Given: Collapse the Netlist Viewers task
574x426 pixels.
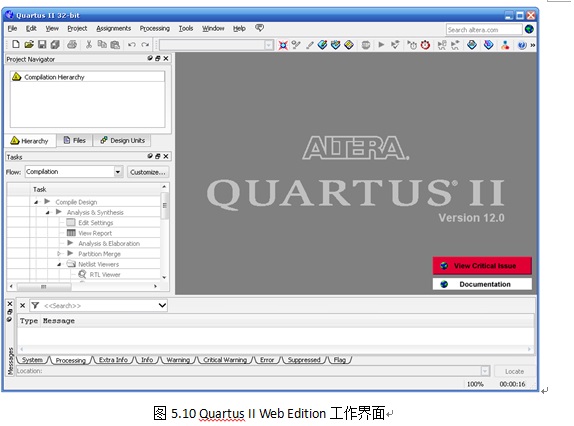Looking at the screenshot, I should (x=59, y=264).
